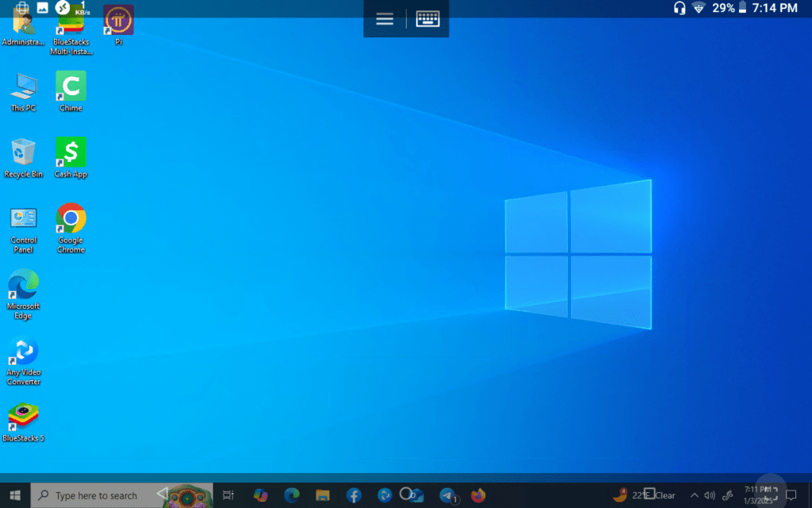This screenshot has width=812, height=508.
Task: Open the Chime shortcut
Action: coord(71,92)
